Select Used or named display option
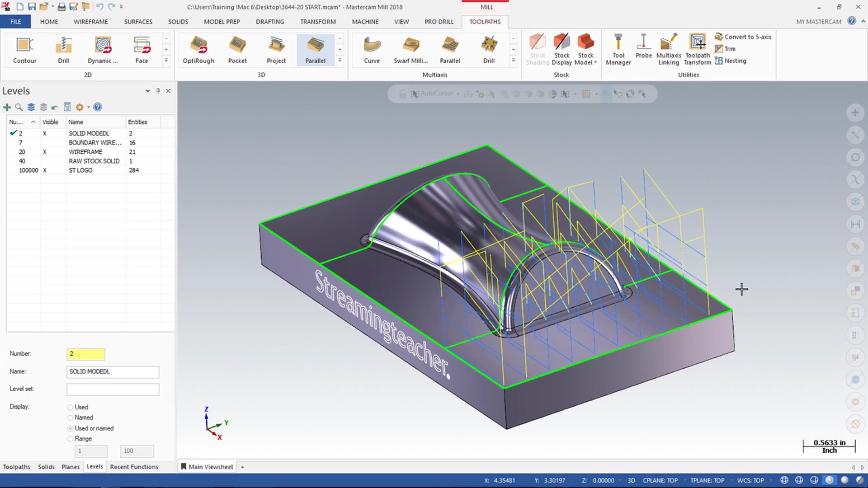Viewport: 868px width, 488px height. pyautogui.click(x=70, y=428)
